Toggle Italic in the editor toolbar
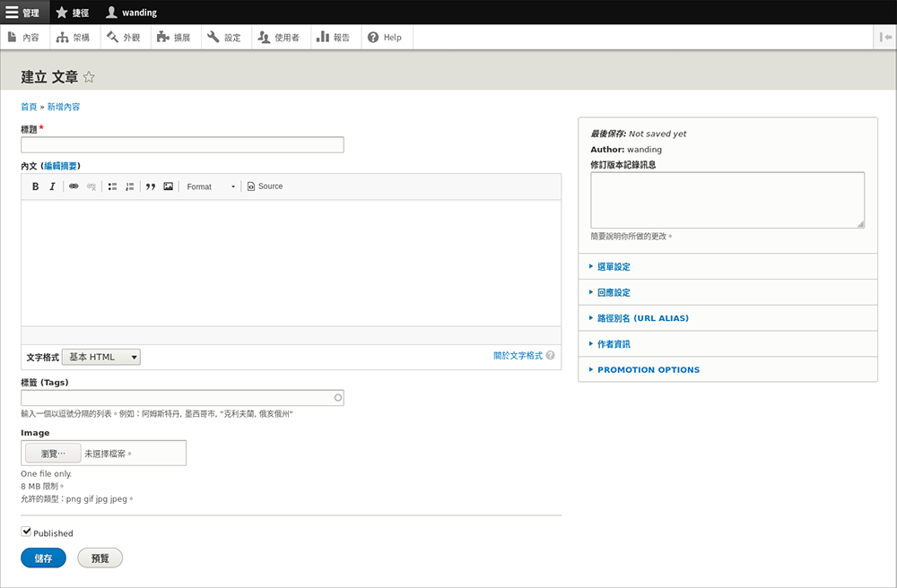The height and width of the screenshot is (588, 897). tap(52, 186)
